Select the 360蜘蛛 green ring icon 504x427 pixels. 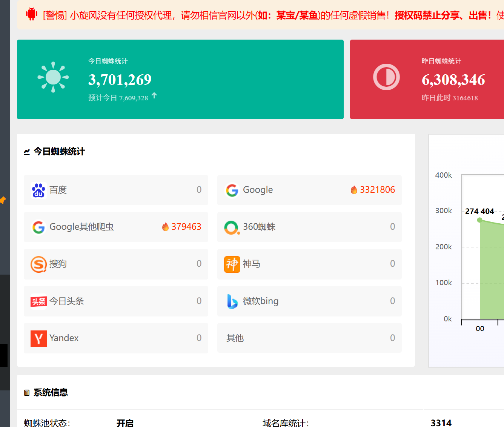click(x=232, y=227)
